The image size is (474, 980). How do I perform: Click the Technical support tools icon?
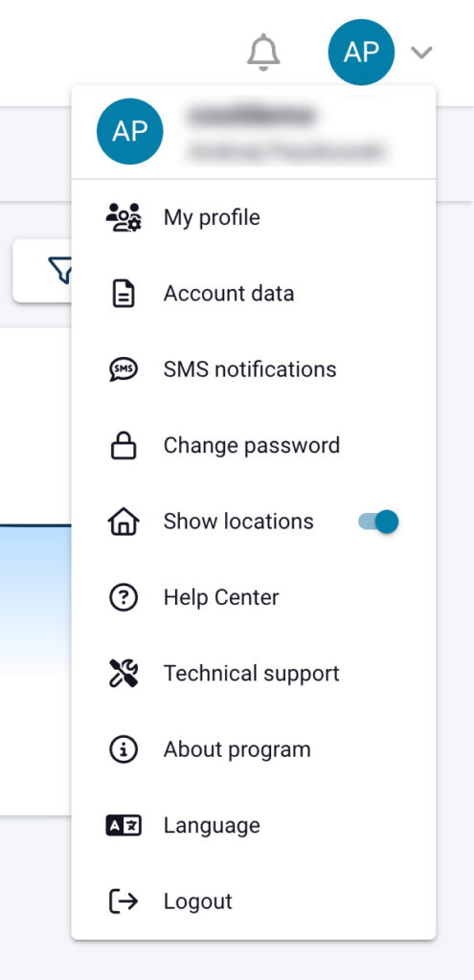124,673
